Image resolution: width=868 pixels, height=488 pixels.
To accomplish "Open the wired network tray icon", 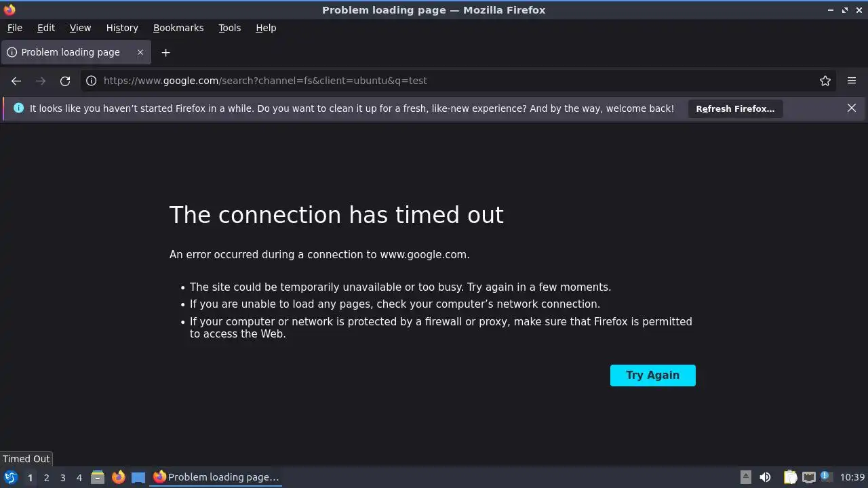I will 808,477.
